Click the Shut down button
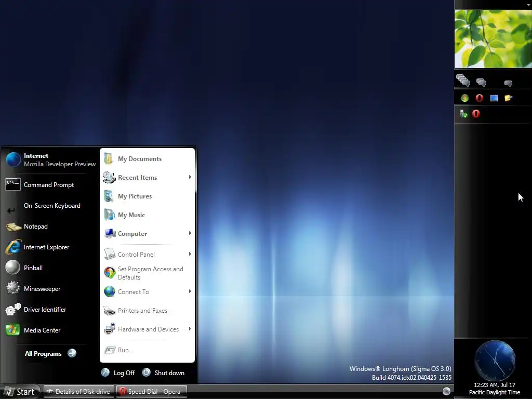The height and width of the screenshot is (399, 532). click(x=163, y=373)
